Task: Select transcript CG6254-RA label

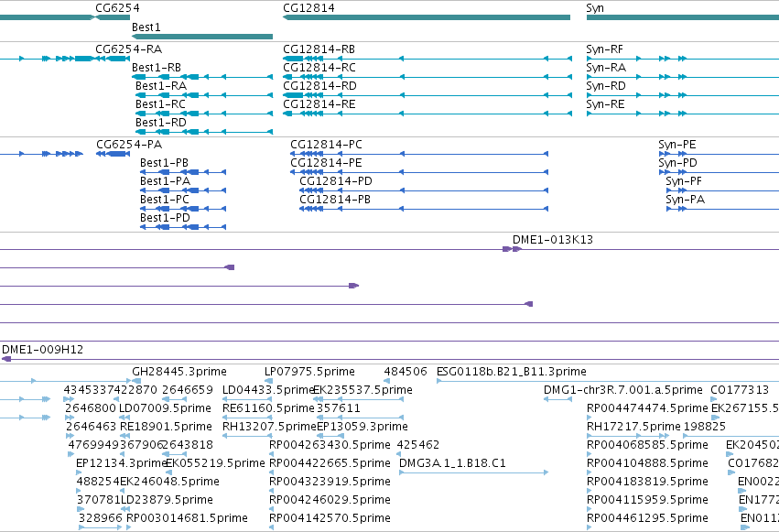Action: [129, 49]
